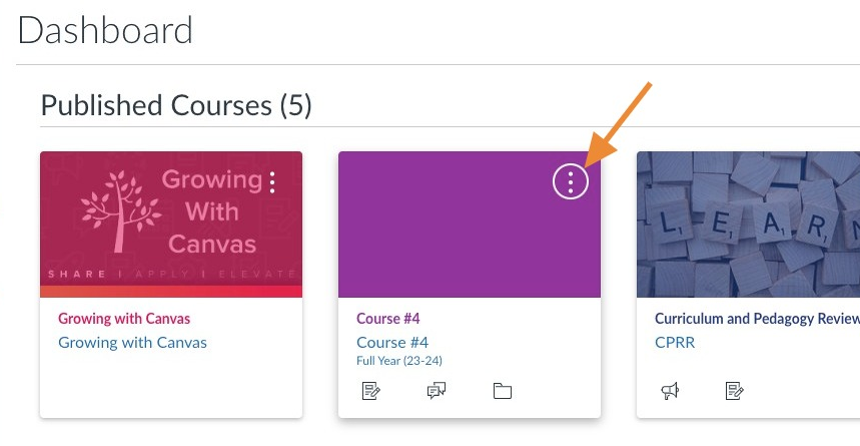The image size is (860, 446).
Task: Open Curriculum and Pedagogy Review course title
Action: pyautogui.click(x=757, y=319)
